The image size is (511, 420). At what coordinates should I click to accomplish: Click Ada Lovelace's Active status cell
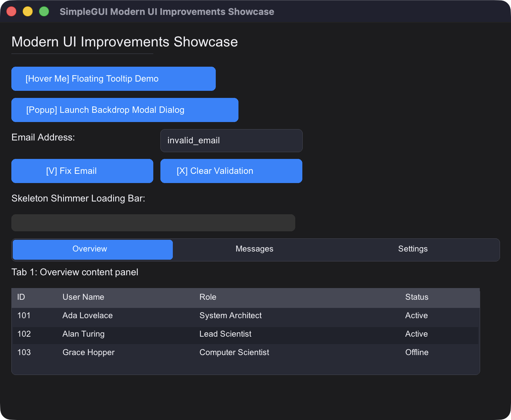pyautogui.click(x=417, y=316)
